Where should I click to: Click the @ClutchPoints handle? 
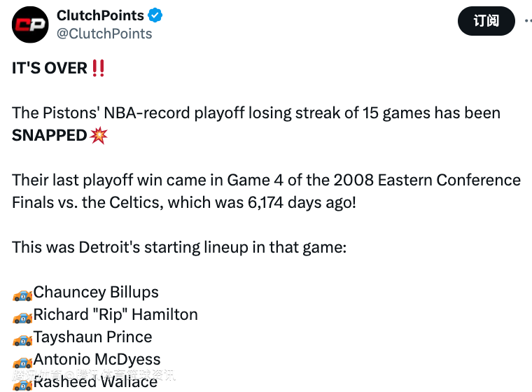coord(104,34)
